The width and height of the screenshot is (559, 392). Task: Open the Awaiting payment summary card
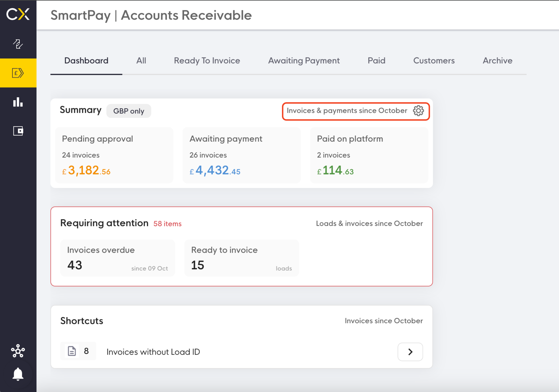[241, 155]
